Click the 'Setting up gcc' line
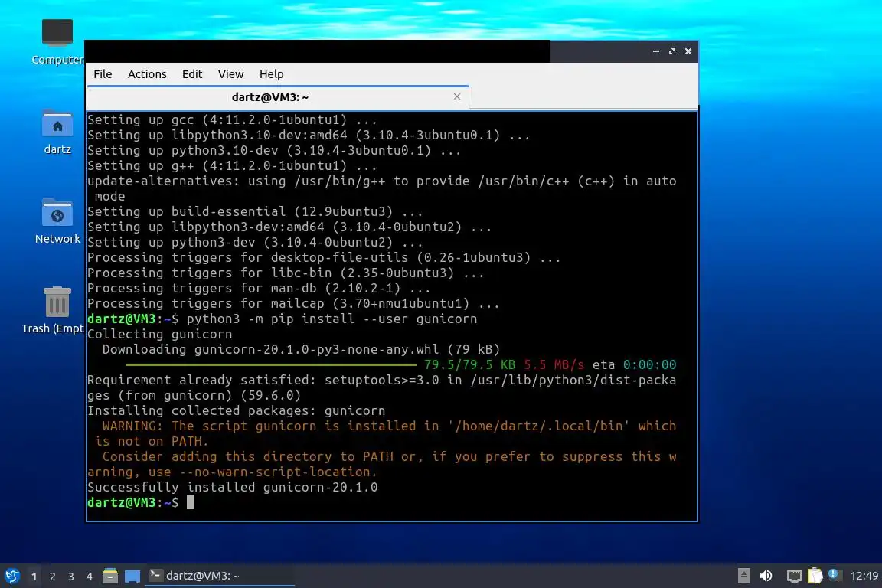This screenshot has height=588, width=882. click(x=232, y=120)
